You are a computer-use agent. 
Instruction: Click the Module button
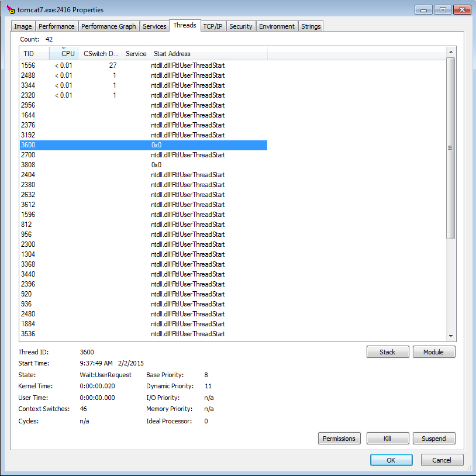pyautogui.click(x=434, y=352)
